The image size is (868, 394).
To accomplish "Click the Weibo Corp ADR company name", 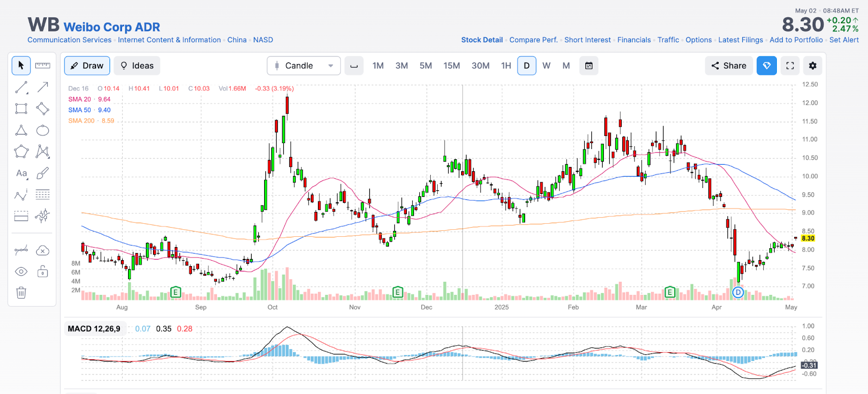I will (112, 27).
